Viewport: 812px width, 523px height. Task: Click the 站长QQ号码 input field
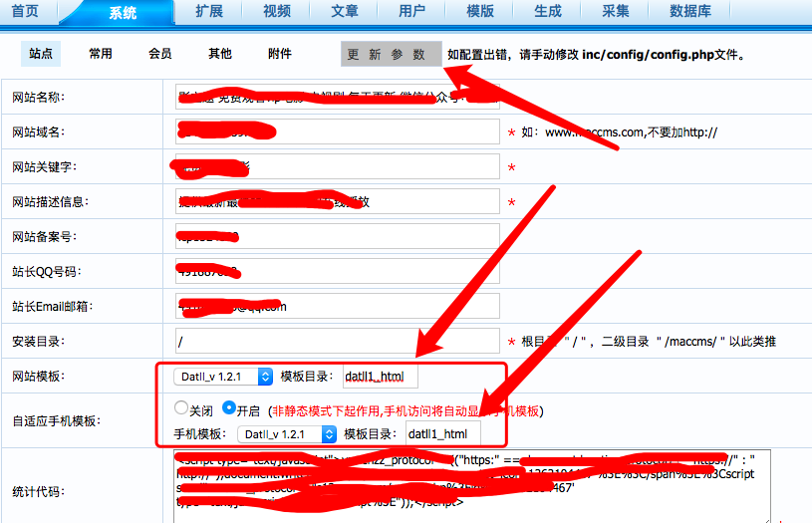pos(338,271)
